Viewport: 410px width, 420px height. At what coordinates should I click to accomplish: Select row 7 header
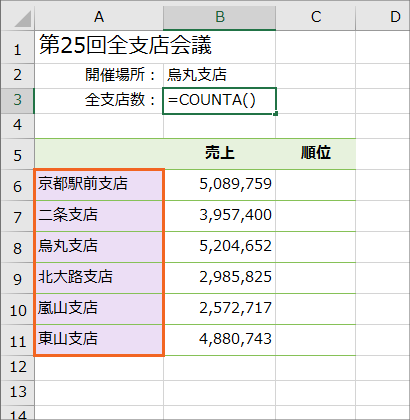pyautogui.click(x=17, y=216)
